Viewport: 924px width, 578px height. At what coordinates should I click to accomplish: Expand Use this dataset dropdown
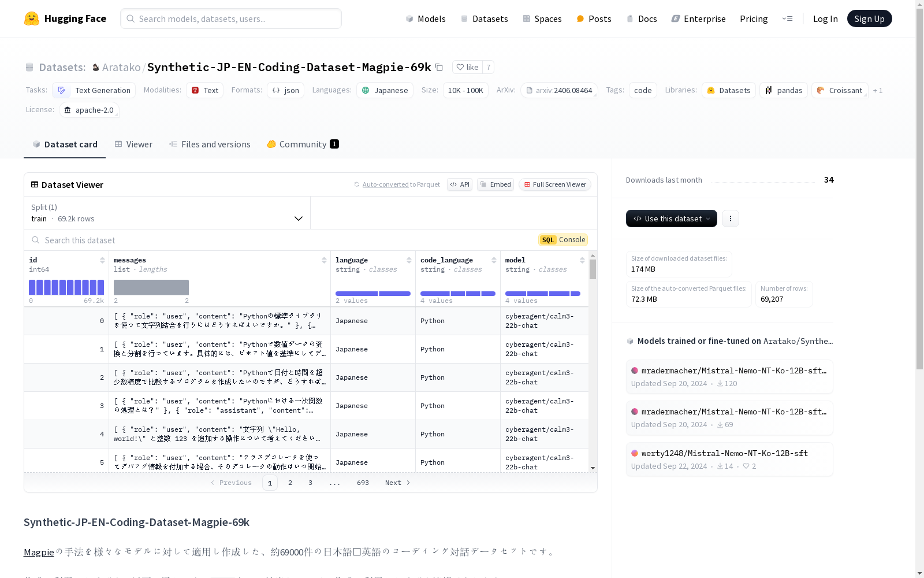672,218
